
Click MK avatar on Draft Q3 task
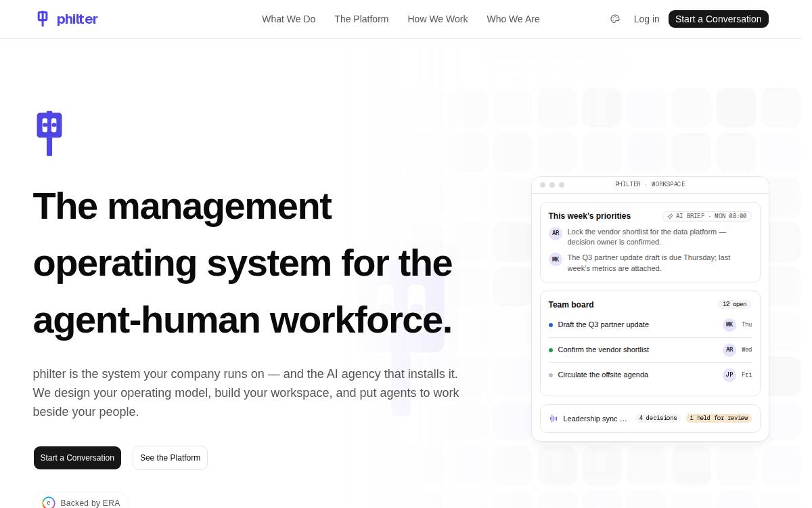[729, 325]
